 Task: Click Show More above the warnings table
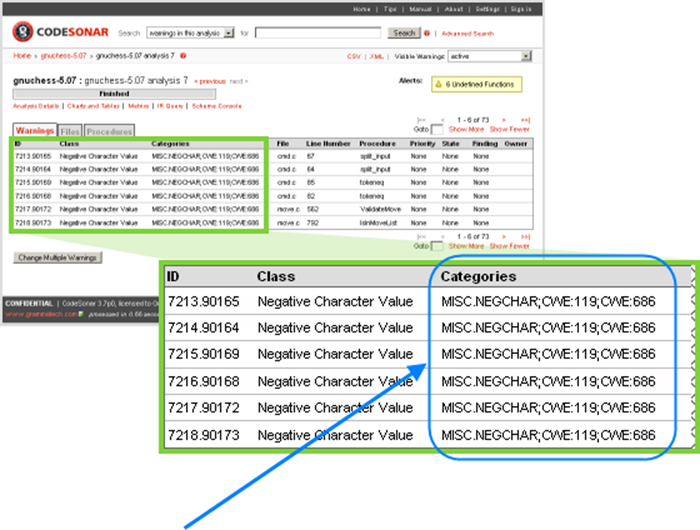pyautogui.click(x=466, y=129)
